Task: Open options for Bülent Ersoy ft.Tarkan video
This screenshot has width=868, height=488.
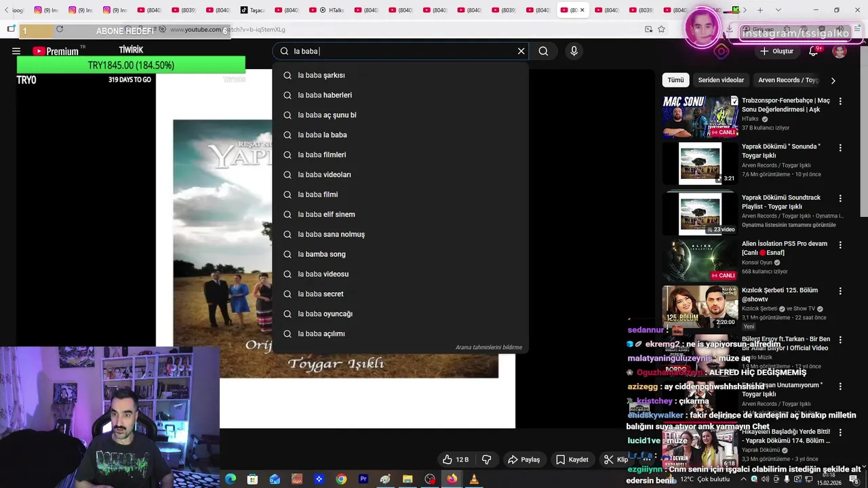Action: (840, 340)
